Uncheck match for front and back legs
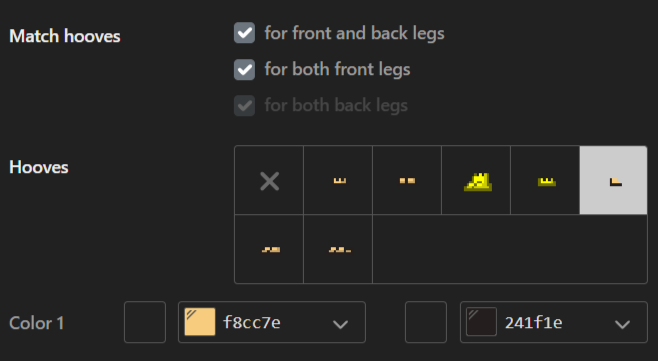 pos(244,33)
